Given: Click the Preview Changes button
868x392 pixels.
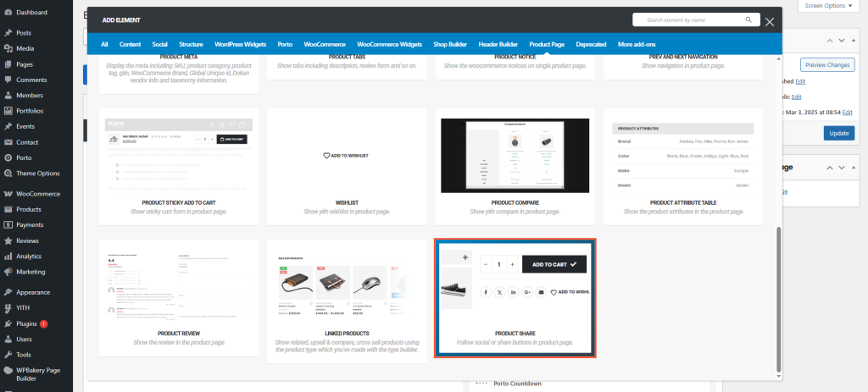Looking at the screenshot, I should 827,65.
